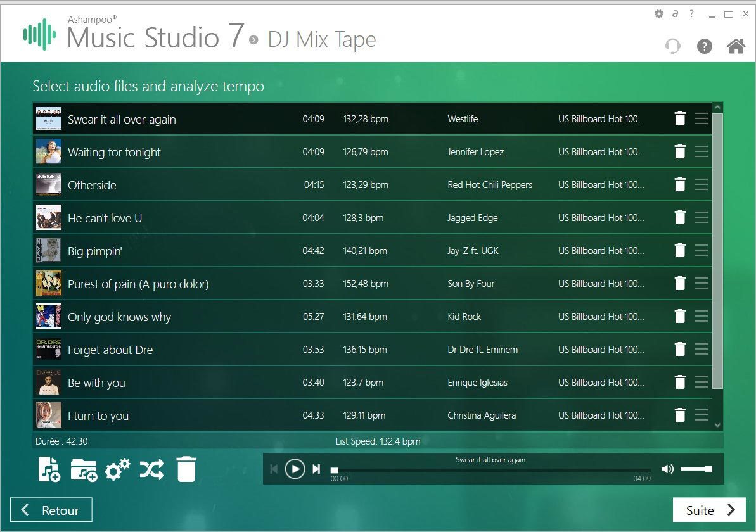
Task: Click the Red Hot Chili Peppers artist
Action: coord(490,185)
